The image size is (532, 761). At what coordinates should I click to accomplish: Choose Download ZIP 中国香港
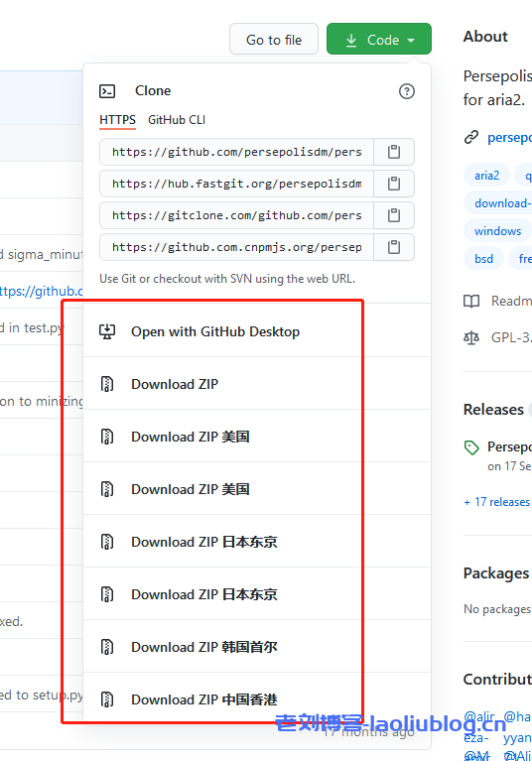[x=257, y=699]
